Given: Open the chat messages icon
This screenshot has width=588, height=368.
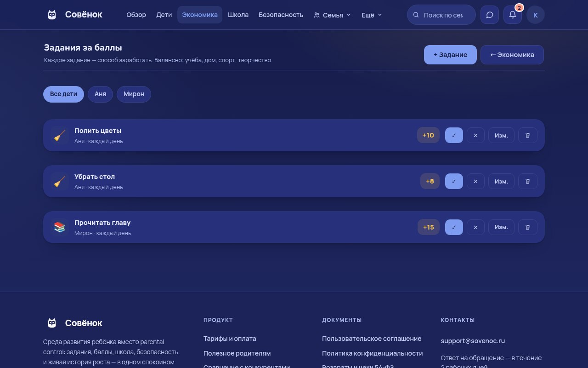Looking at the screenshot, I should (x=490, y=15).
